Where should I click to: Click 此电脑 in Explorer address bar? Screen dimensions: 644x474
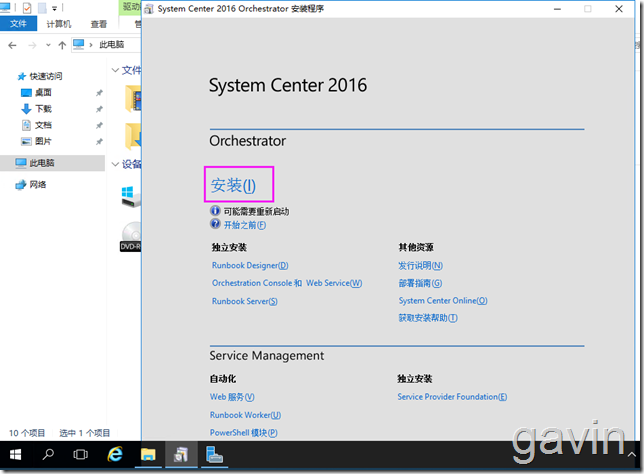(111, 44)
